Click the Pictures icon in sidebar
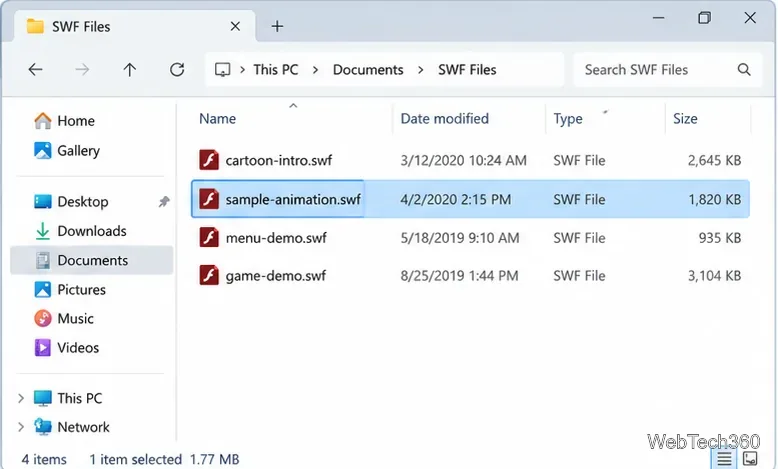The image size is (778, 469). (x=43, y=289)
